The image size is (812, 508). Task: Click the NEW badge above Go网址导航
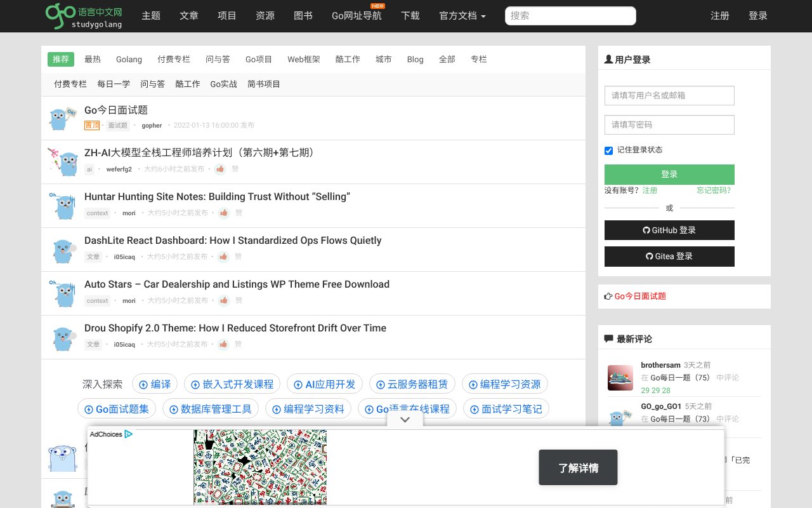377,6
